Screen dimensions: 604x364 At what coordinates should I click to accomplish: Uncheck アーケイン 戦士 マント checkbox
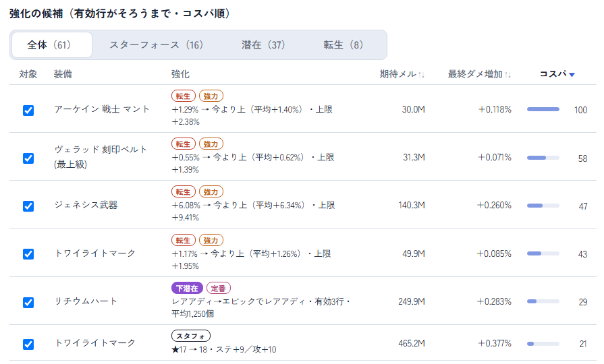coord(28,111)
